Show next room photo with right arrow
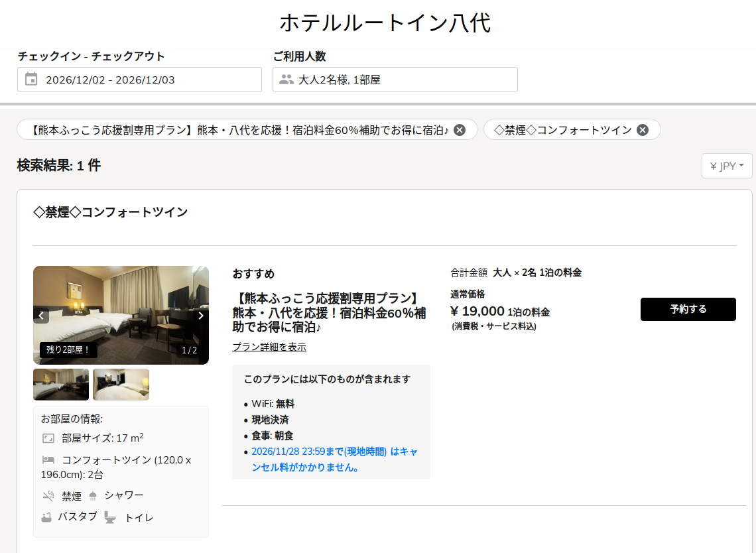Image resolution: width=756 pixels, height=553 pixels. coord(201,316)
